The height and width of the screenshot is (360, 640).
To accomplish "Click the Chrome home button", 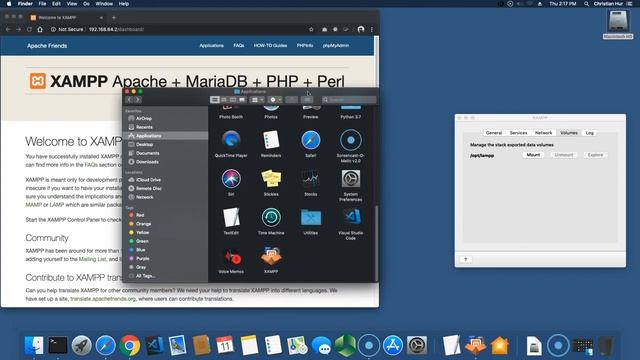I will [x=40, y=29].
